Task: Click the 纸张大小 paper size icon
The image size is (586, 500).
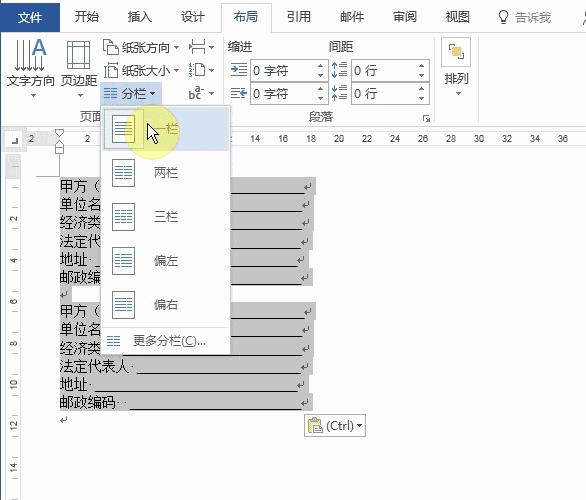Action: point(111,70)
